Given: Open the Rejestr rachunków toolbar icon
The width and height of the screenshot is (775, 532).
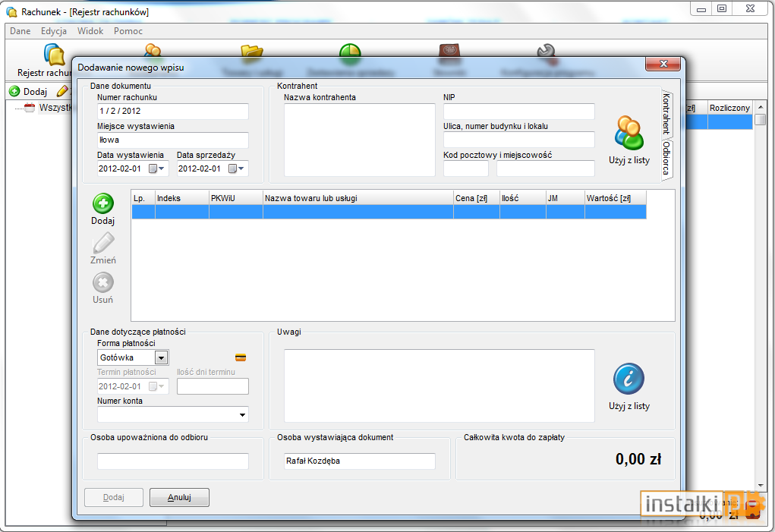Looking at the screenshot, I should (x=55, y=55).
